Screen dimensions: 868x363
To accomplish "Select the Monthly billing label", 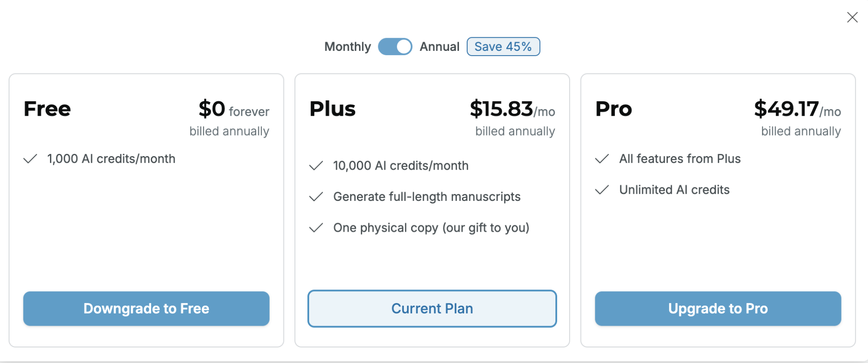I will click(x=347, y=47).
